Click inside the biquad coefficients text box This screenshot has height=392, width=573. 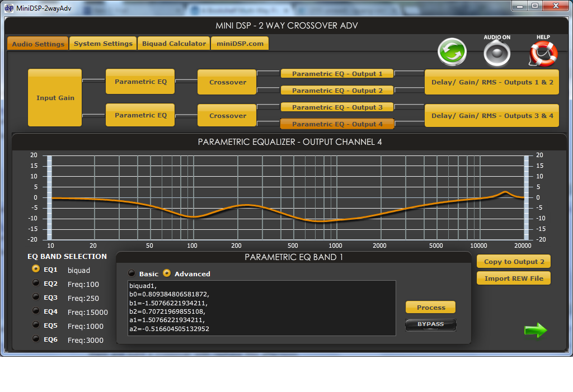[x=262, y=308]
